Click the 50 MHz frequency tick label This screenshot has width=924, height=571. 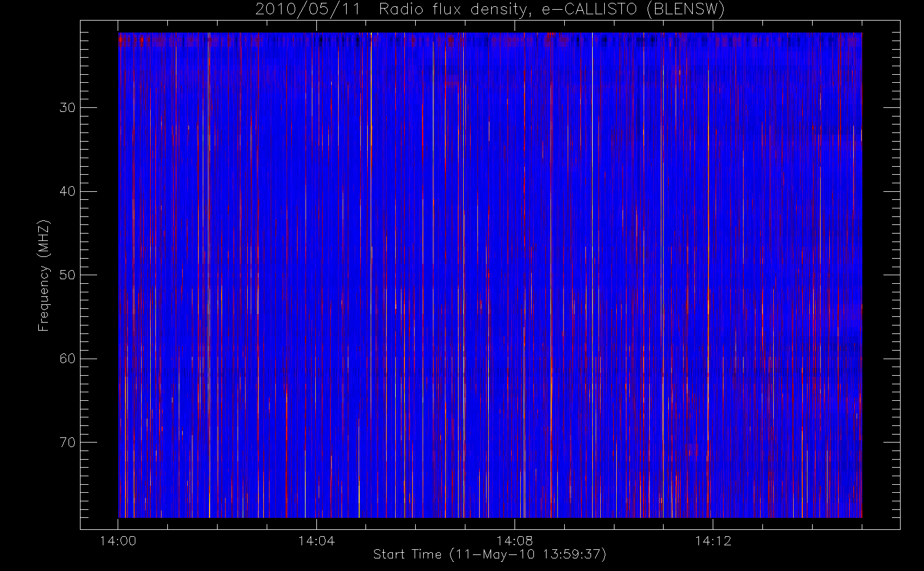[x=67, y=275]
